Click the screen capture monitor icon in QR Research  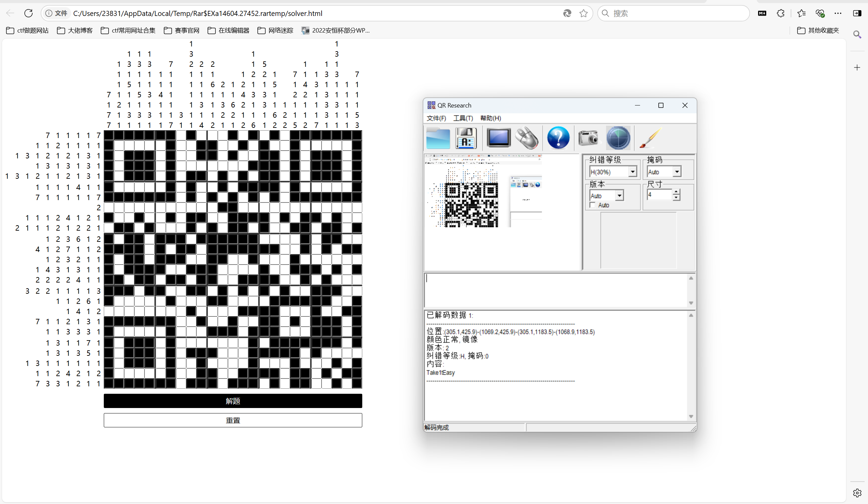coord(498,137)
